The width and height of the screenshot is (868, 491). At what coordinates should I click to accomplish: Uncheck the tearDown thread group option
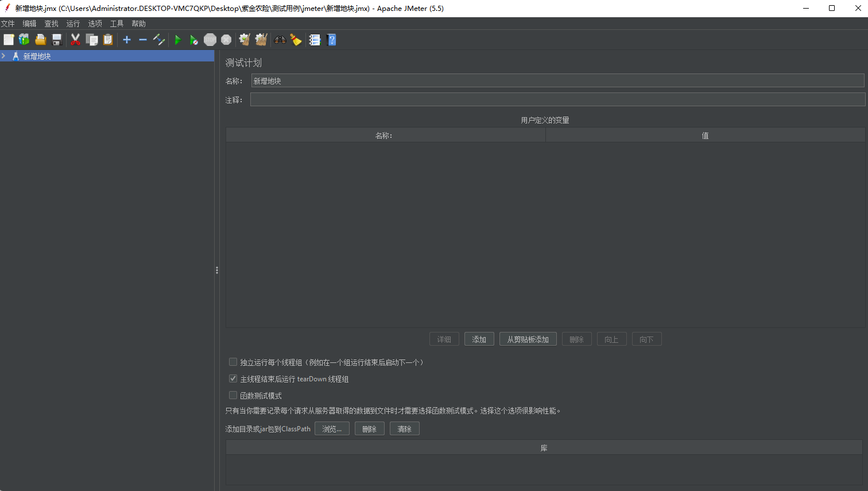pyautogui.click(x=233, y=378)
